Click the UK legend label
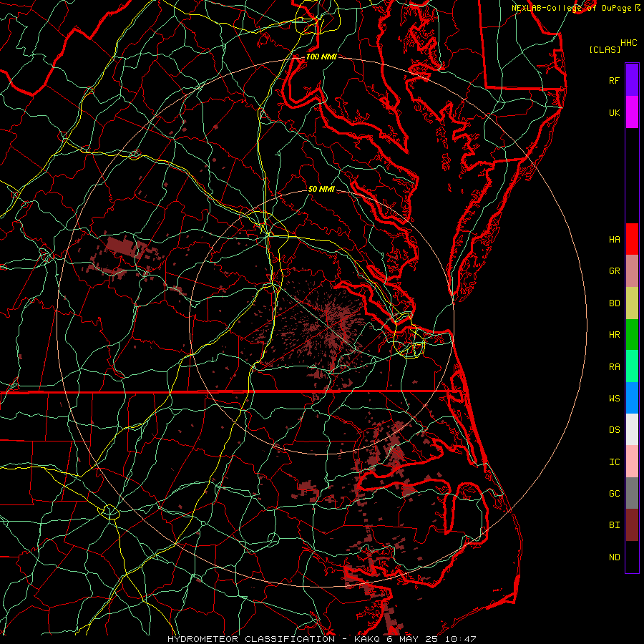Viewport: 644px width, 644px height. click(x=614, y=112)
